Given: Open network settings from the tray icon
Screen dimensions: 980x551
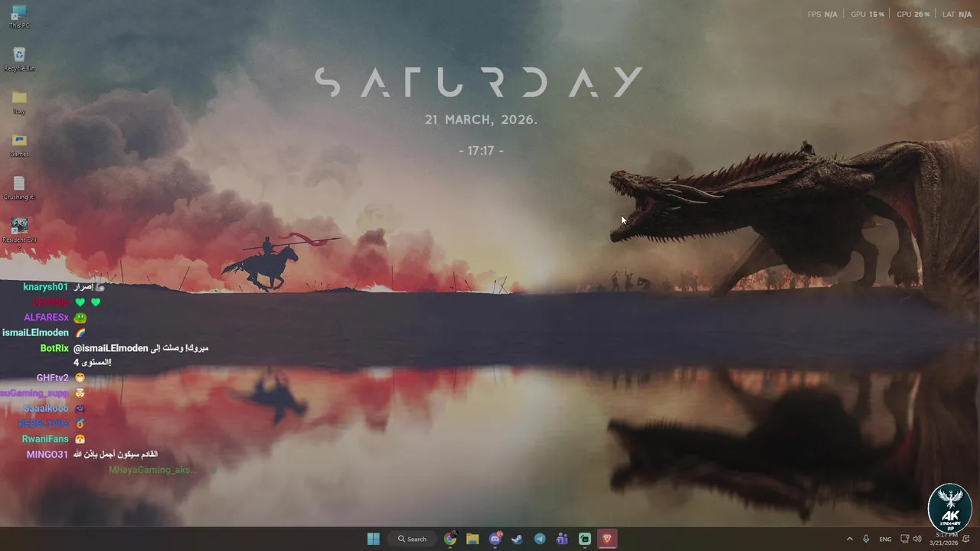Looking at the screenshot, I should click(x=904, y=539).
